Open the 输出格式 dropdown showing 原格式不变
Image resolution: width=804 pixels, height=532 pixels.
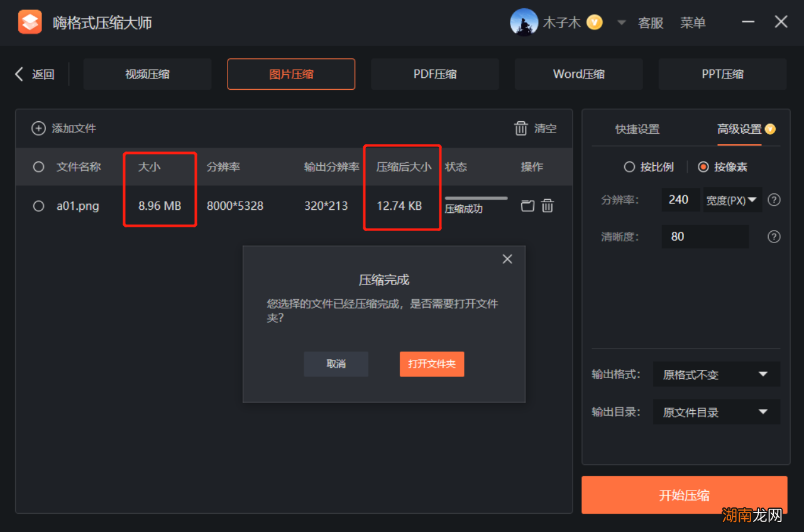716,374
